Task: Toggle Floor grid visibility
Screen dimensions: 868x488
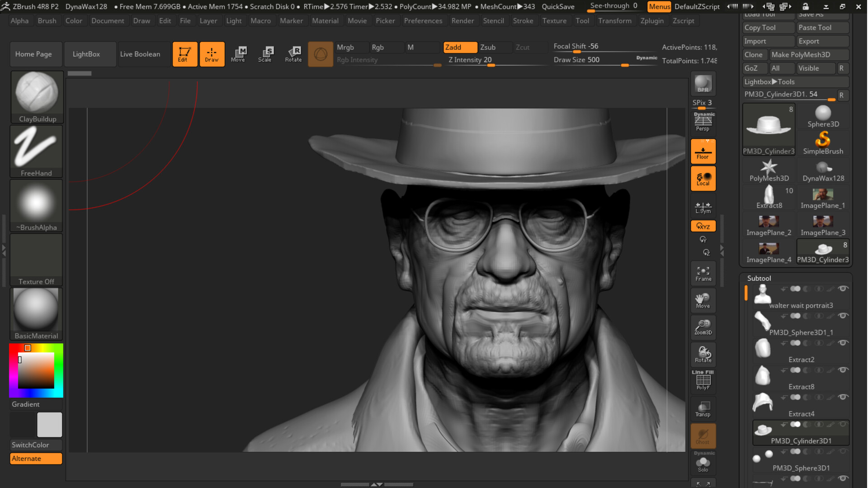Action: (703, 151)
